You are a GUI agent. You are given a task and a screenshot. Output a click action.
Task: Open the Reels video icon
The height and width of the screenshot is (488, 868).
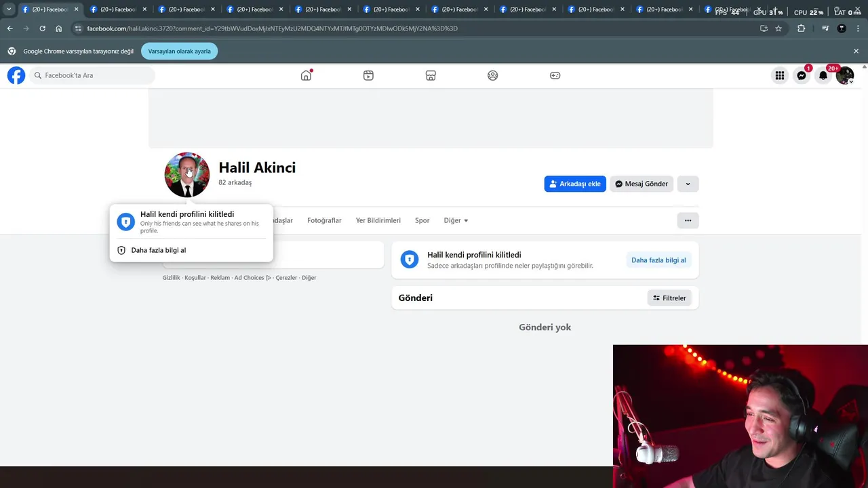368,75
